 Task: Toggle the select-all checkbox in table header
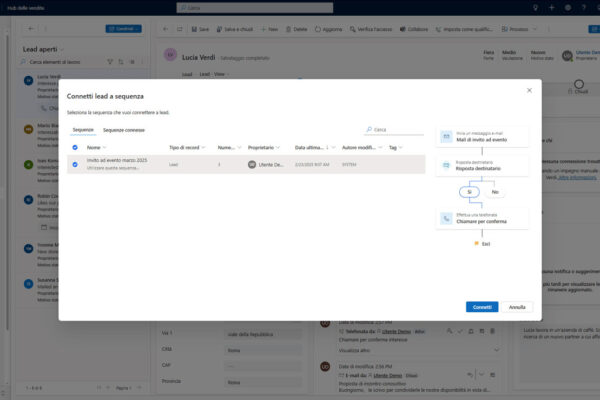[75, 147]
